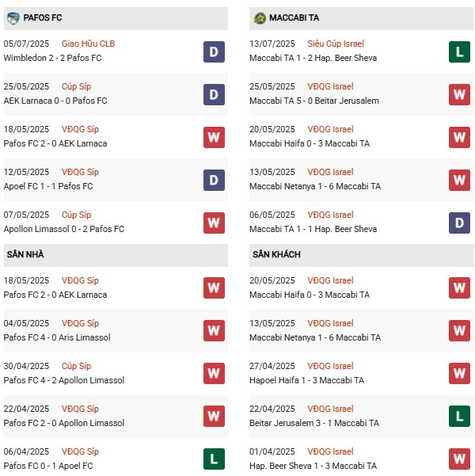Click the Pafos FC club logo

coord(13,17)
